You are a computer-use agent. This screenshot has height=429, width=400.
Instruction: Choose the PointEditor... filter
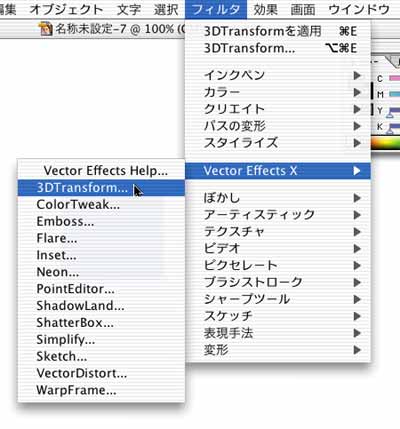pos(101,289)
